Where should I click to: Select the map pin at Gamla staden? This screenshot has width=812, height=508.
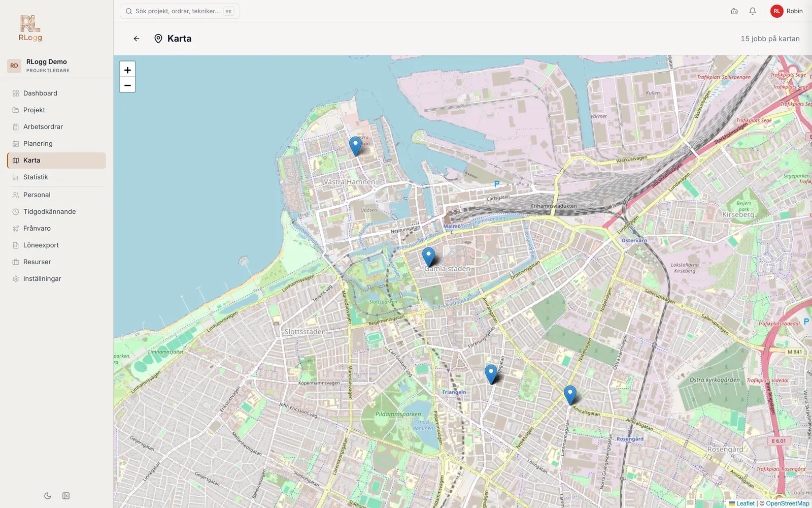[429, 258]
